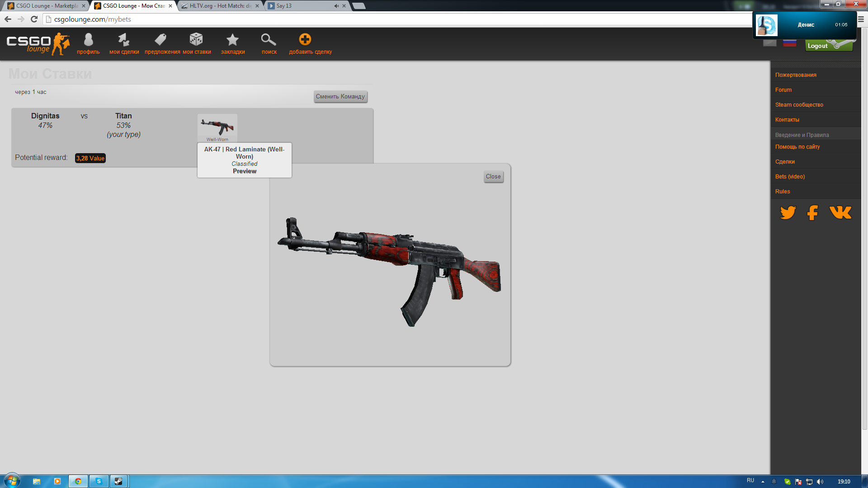Close the HLTV.org tab
The height and width of the screenshot is (488, 868).
tap(257, 6)
